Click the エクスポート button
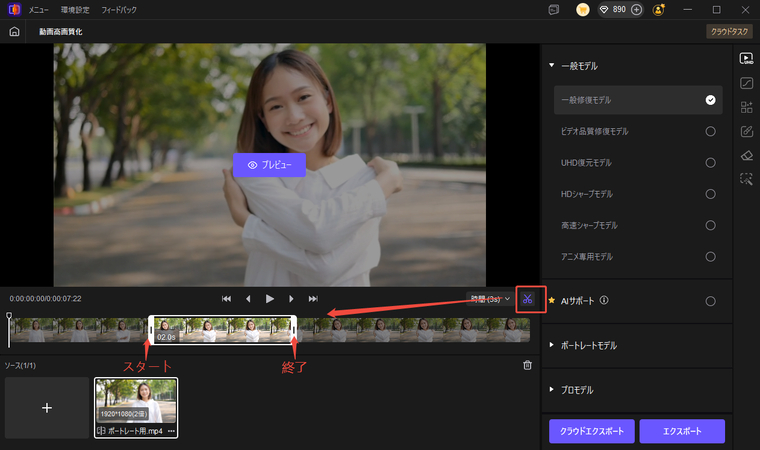Screen dimensions: 760x450 pos(681,431)
